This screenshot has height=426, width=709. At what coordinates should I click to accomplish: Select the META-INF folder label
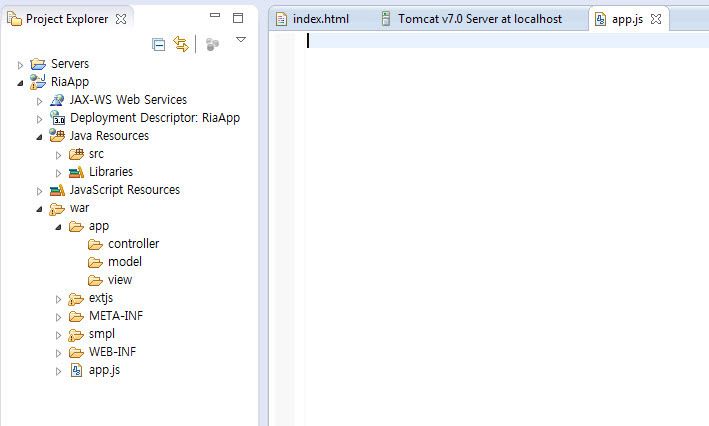(116, 316)
